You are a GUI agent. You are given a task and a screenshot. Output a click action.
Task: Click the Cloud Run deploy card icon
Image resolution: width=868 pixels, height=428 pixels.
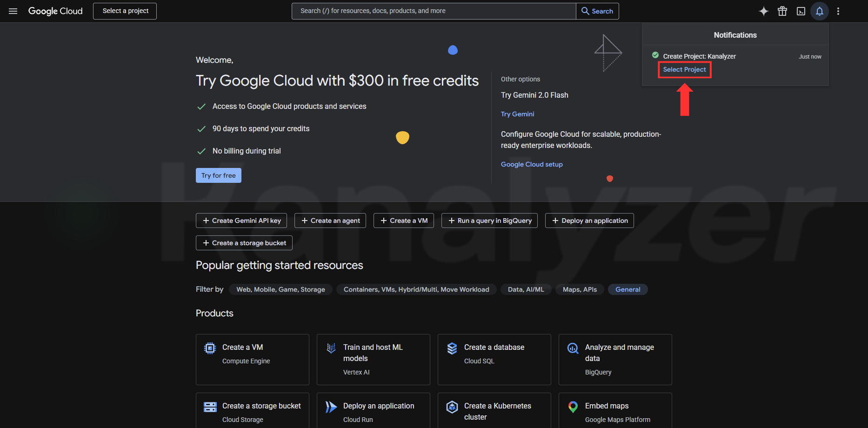tap(331, 407)
